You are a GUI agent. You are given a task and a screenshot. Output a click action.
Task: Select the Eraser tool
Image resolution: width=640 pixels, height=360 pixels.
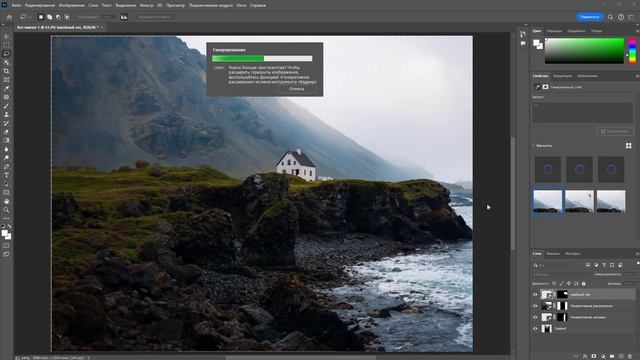(x=6, y=132)
